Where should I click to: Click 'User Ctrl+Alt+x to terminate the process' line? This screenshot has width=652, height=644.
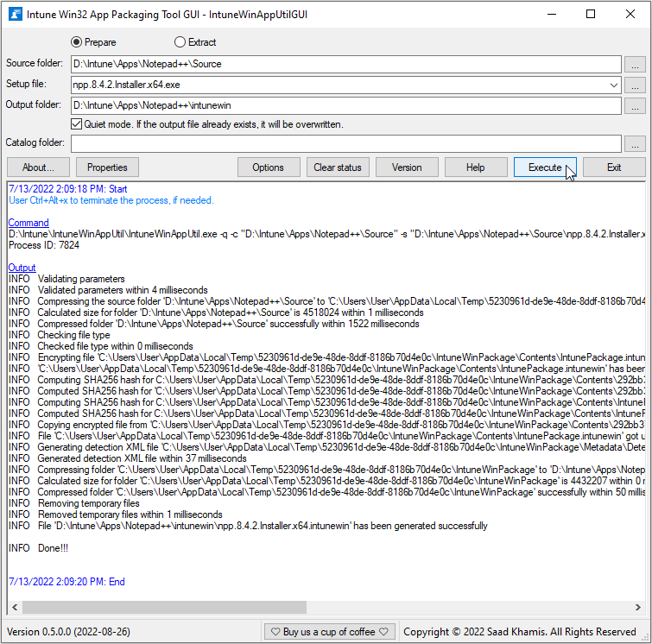point(111,200)
